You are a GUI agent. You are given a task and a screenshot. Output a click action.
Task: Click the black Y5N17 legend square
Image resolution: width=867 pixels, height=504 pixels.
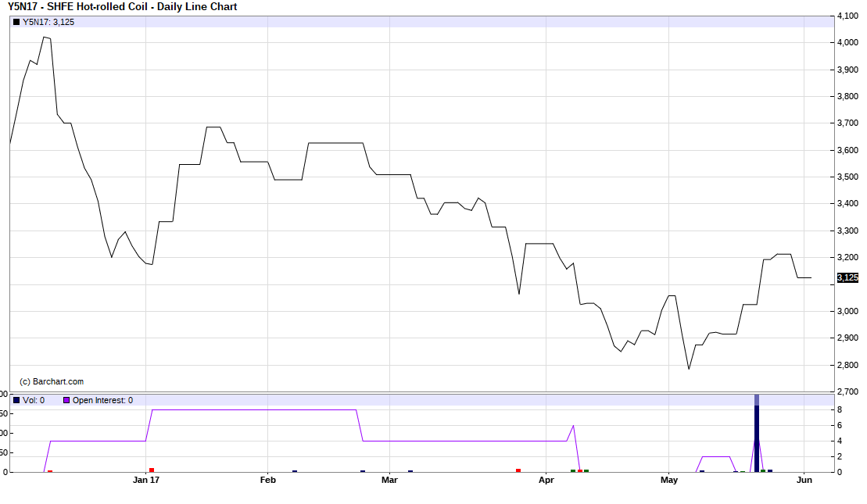(16, 22)
